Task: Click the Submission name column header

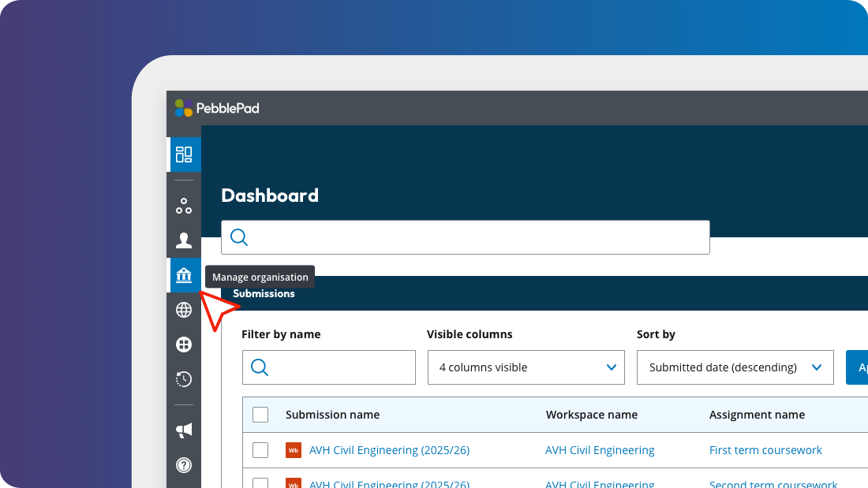Action: 333,415
